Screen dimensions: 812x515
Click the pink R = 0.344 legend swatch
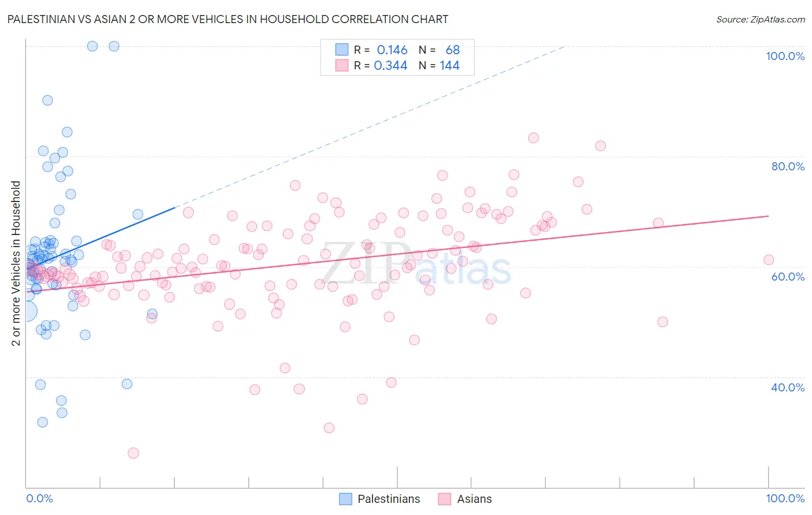tap(342, 65)
